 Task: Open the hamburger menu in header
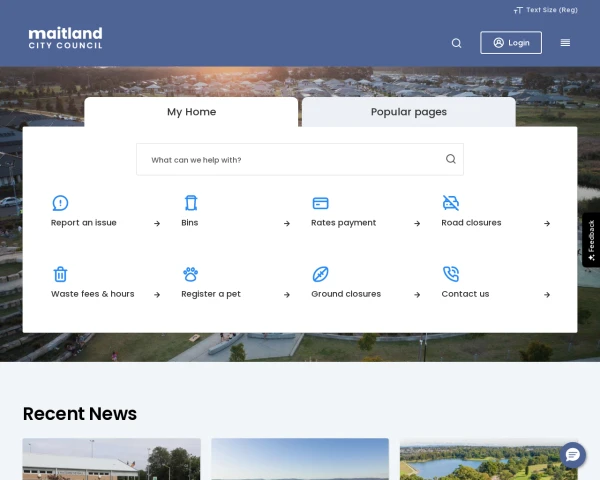click(x=565, y=43)
